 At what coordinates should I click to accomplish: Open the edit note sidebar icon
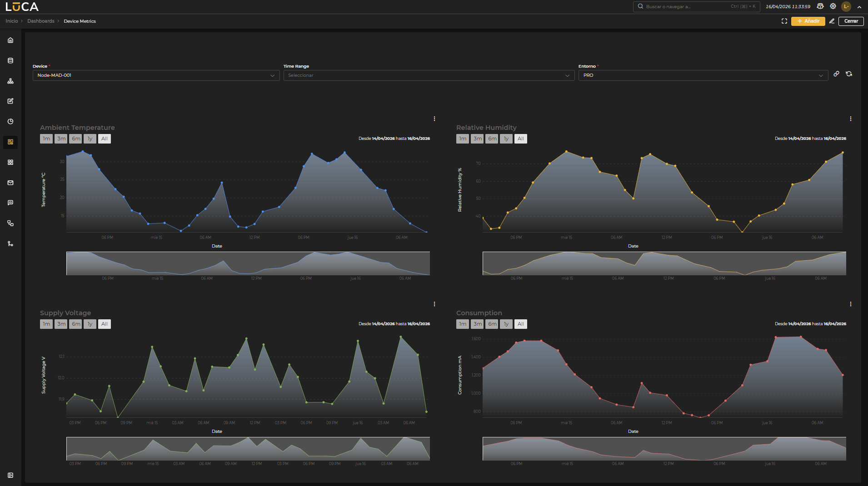point(10,101)
